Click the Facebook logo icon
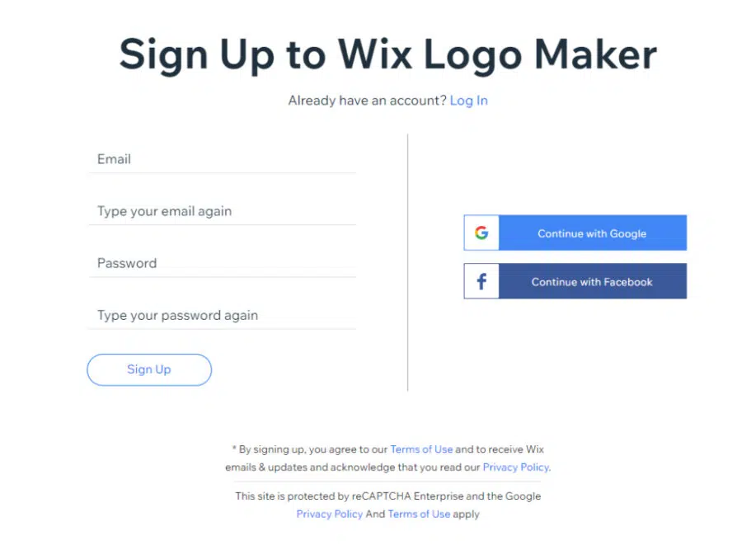The width and height of the screenshot is (756, 545). 481,281
